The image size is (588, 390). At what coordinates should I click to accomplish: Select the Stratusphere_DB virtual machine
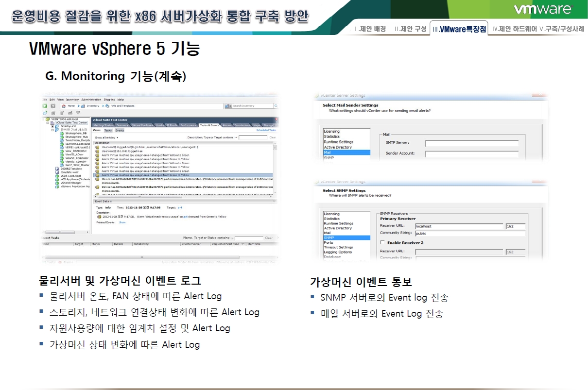point(76,133)
